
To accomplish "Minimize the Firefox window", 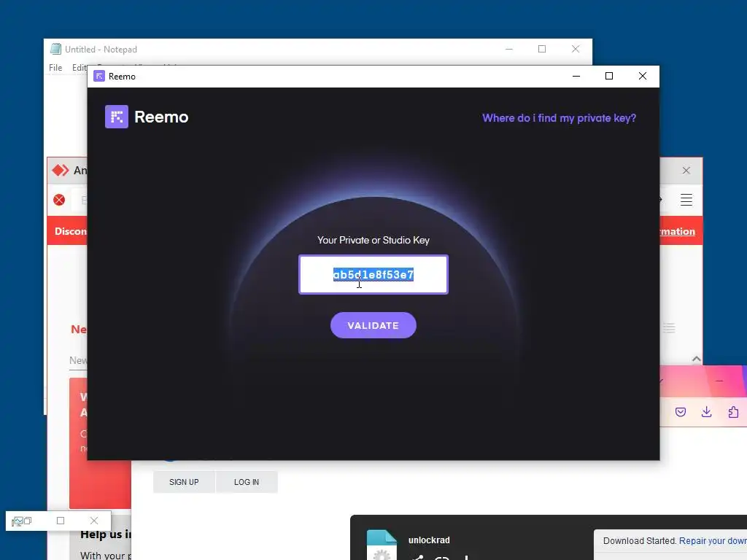I will click(x=719, y=381).
